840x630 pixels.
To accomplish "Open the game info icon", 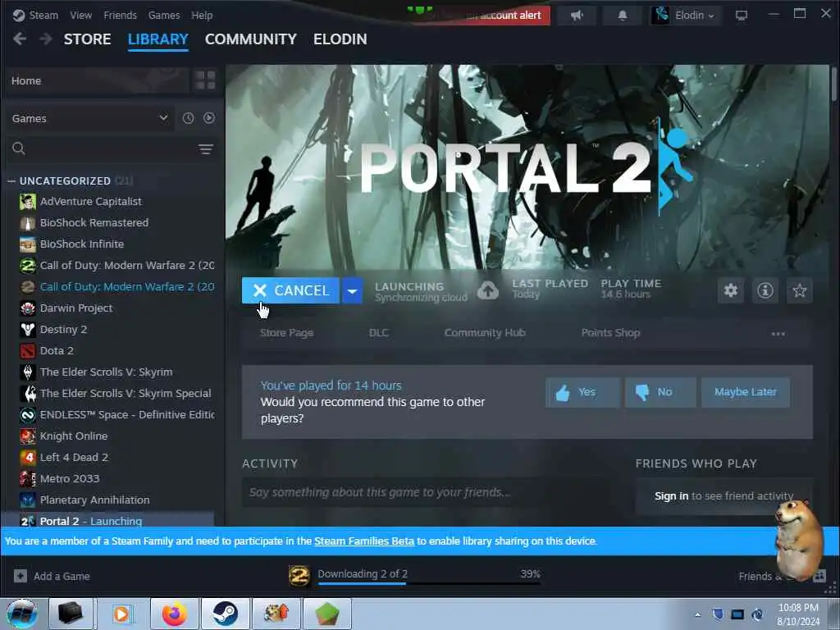I will click(x=765, y=290).
